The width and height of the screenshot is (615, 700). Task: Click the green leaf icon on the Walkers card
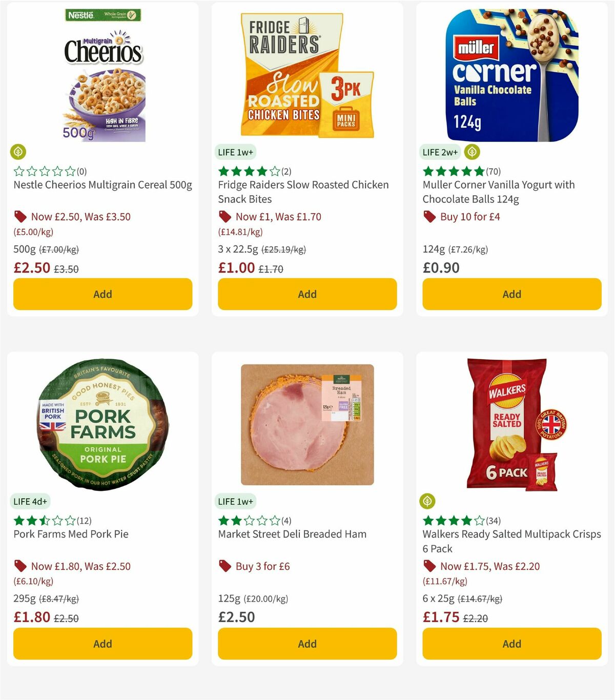click(428, 501)
